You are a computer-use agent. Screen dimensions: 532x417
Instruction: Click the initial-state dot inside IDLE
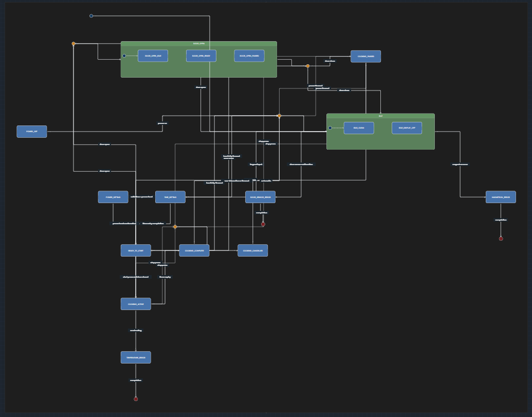pos(330,128)
